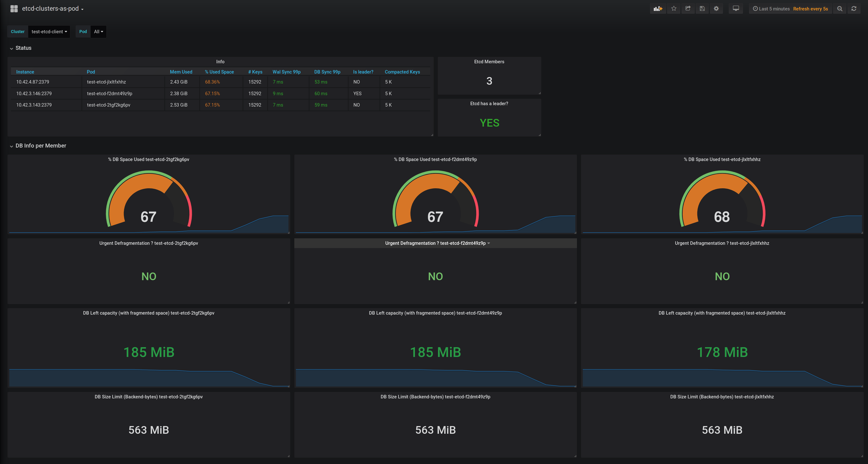This screenshot has width=868, height=464.
Task: Open the Last 5 minutes time picker
Action: pos(771,9)
